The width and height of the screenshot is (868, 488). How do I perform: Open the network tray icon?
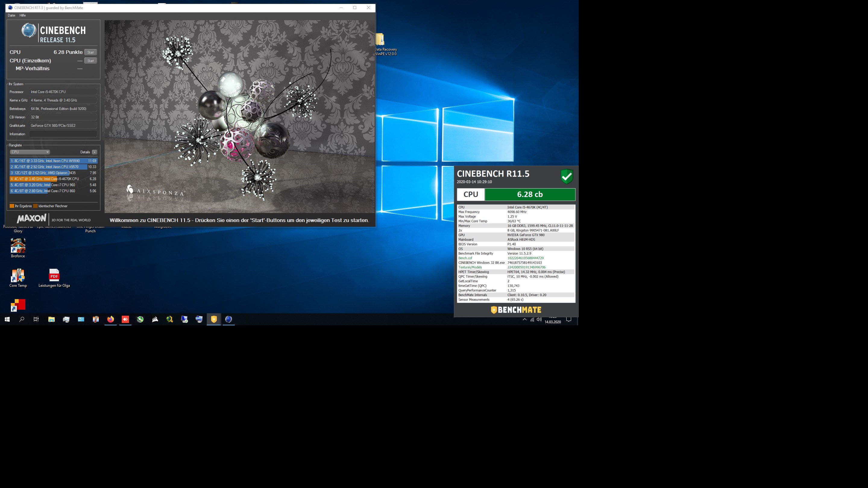point(532,320)
